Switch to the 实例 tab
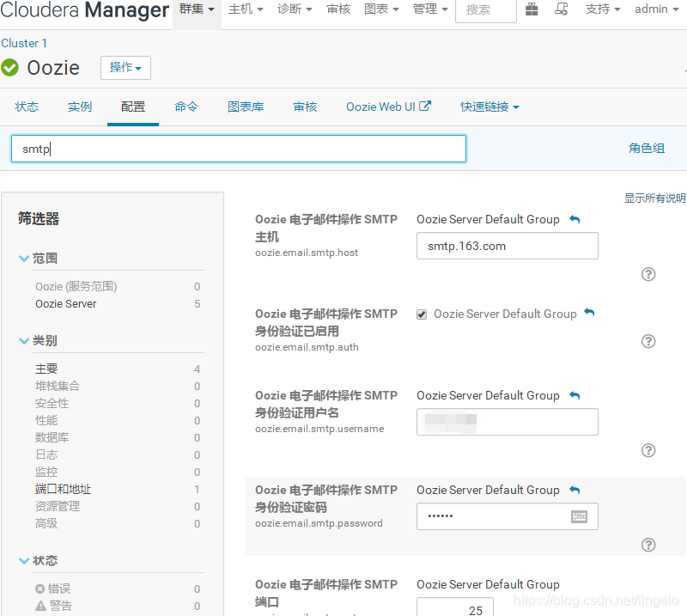This screenshot has width=687, height=616. click(80, 107)
